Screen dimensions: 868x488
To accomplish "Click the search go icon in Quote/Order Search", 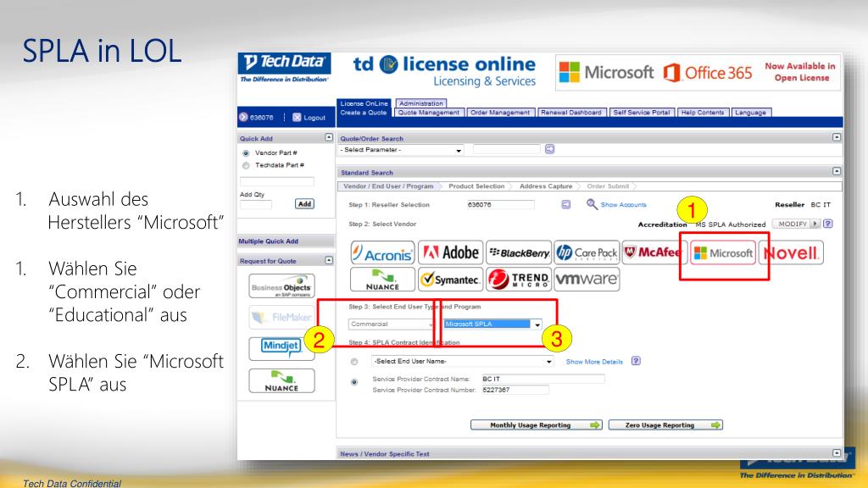I will 549,149.
